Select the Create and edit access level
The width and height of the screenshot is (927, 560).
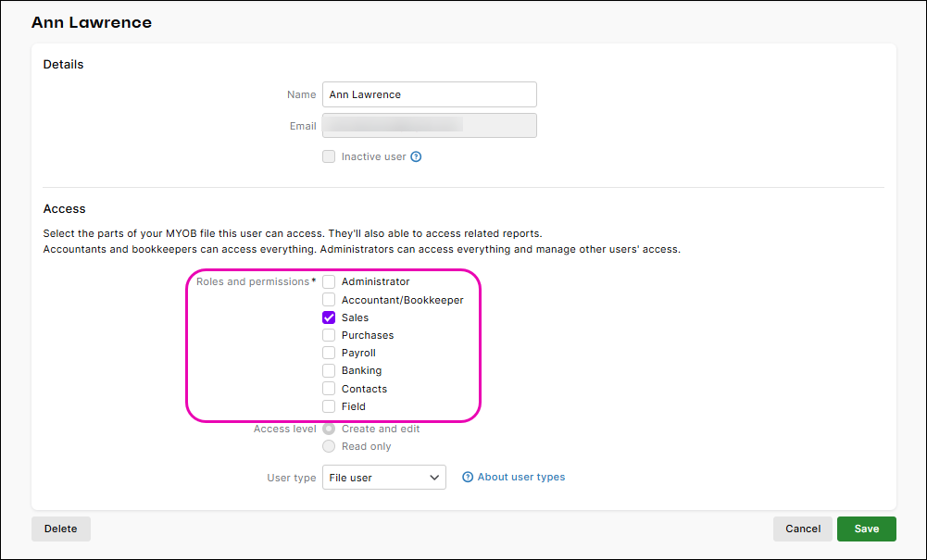pyautogui.click(x=329, y=429)
